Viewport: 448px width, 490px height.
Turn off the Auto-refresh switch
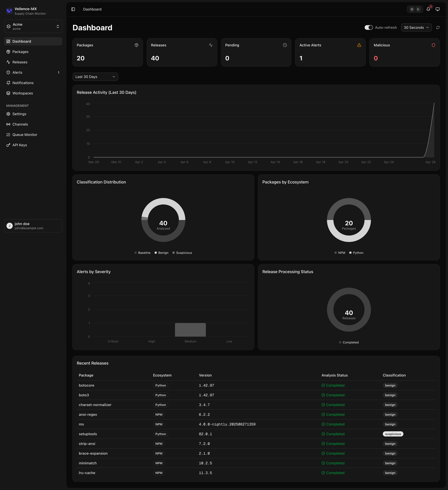(x=369, y=27)
